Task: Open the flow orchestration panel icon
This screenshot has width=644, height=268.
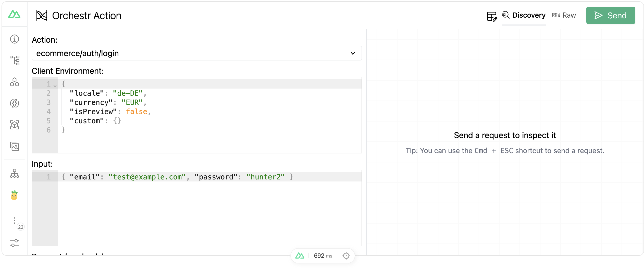Action: (15, 60)
